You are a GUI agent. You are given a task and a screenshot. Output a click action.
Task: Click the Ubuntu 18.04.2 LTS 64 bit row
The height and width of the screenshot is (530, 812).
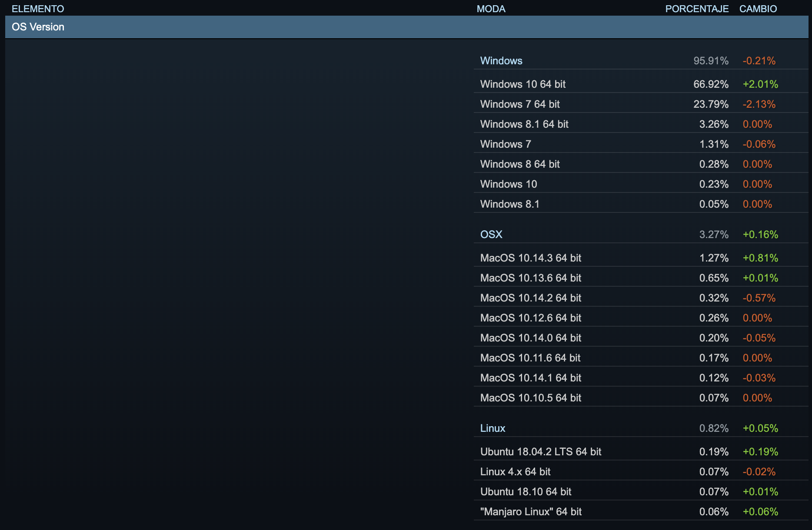point(641,452)
